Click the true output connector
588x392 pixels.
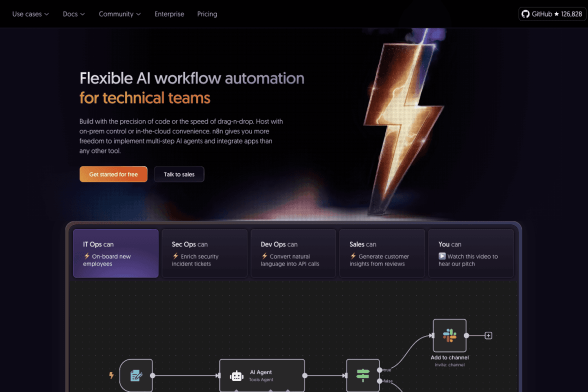(379, 370)
